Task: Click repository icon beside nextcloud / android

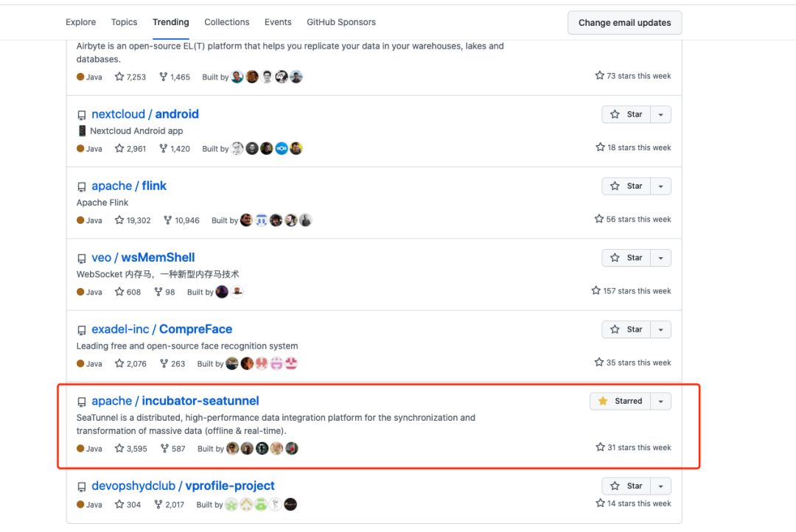Action: [x=82, y=115]
